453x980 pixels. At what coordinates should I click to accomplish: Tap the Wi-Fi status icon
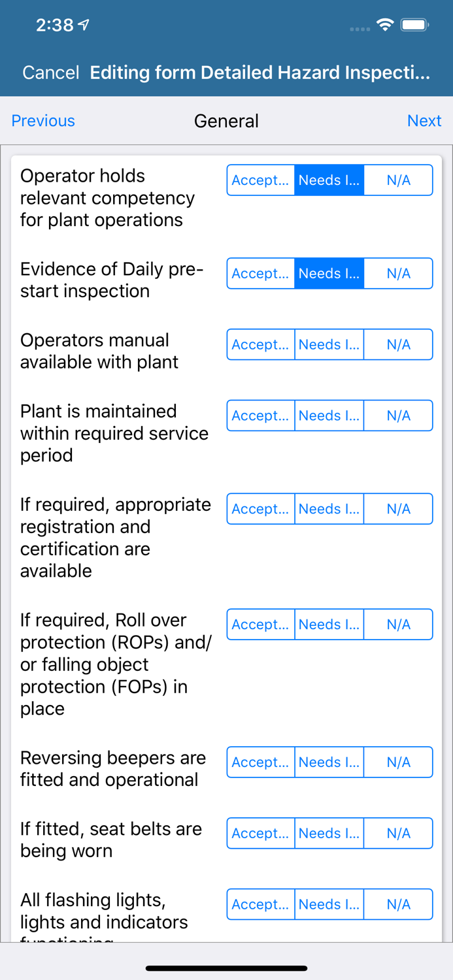pyautogui.click(x=385, y=25)
